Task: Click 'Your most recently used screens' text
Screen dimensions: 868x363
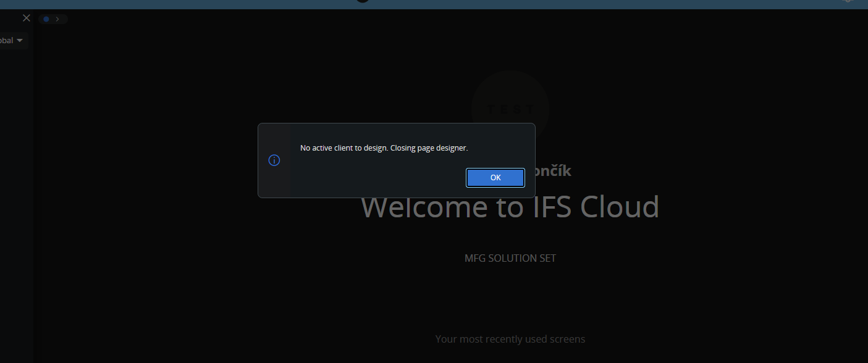Action: pyautogui.click(x=510, y=339)
